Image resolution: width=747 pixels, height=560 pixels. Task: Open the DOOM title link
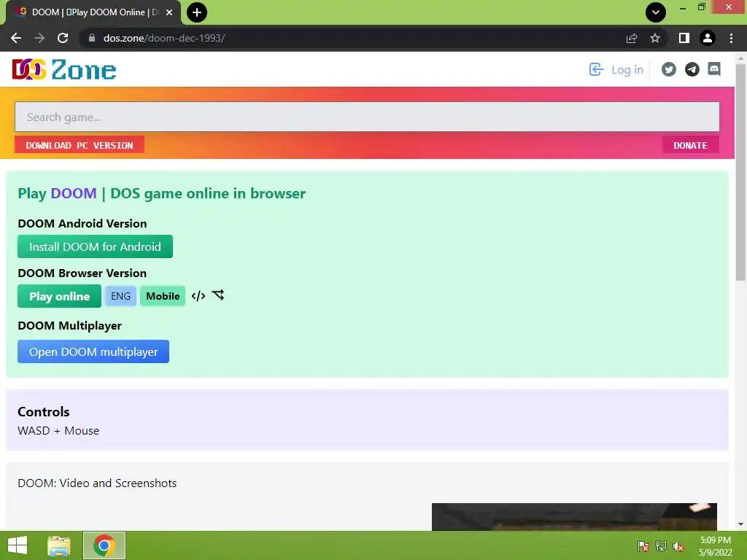[x=74, y=193]
